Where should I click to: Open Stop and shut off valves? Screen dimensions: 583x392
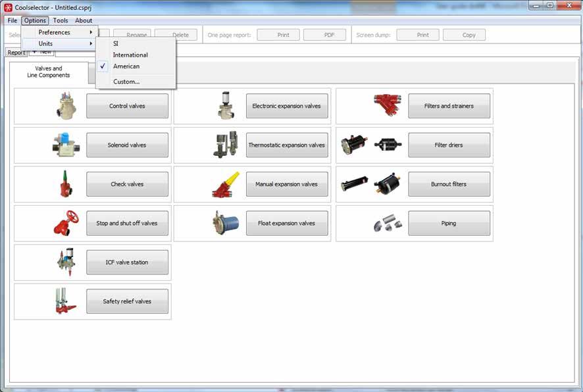(x=127, y=223)
